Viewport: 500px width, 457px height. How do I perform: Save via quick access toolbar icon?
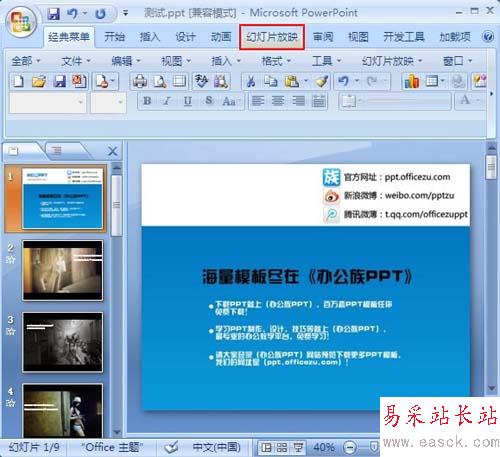pyautogui.click(x=54, y=14)
